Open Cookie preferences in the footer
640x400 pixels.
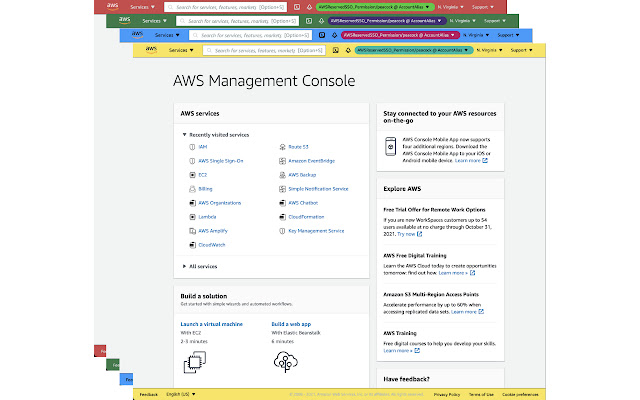tap(520, 394)
